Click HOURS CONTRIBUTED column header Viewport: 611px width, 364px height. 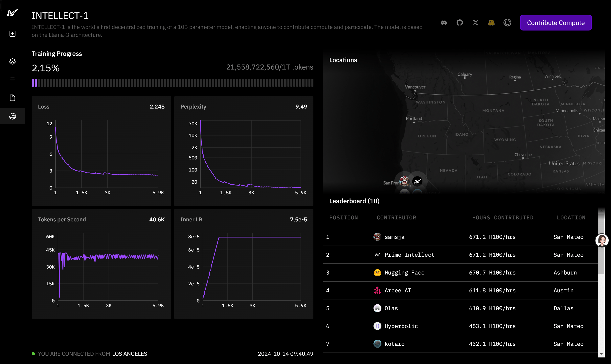[x=503, y=218]
